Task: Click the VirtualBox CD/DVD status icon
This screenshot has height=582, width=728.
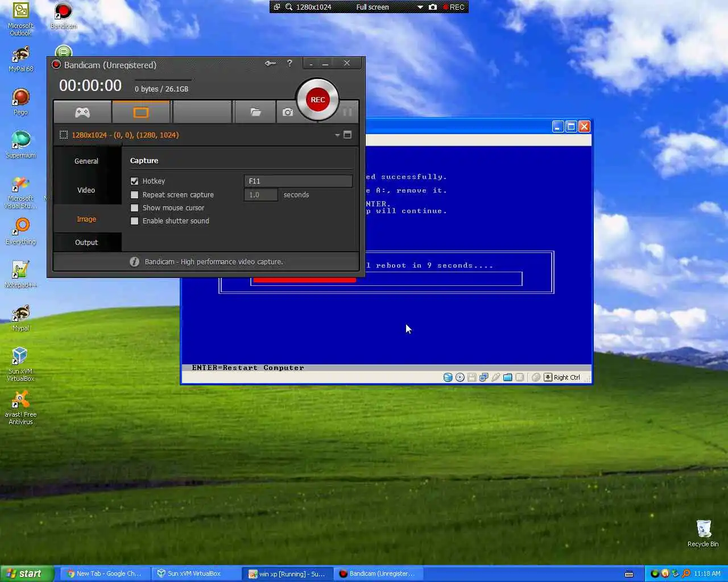Action: pyautogui.click(x=460, y=377)
